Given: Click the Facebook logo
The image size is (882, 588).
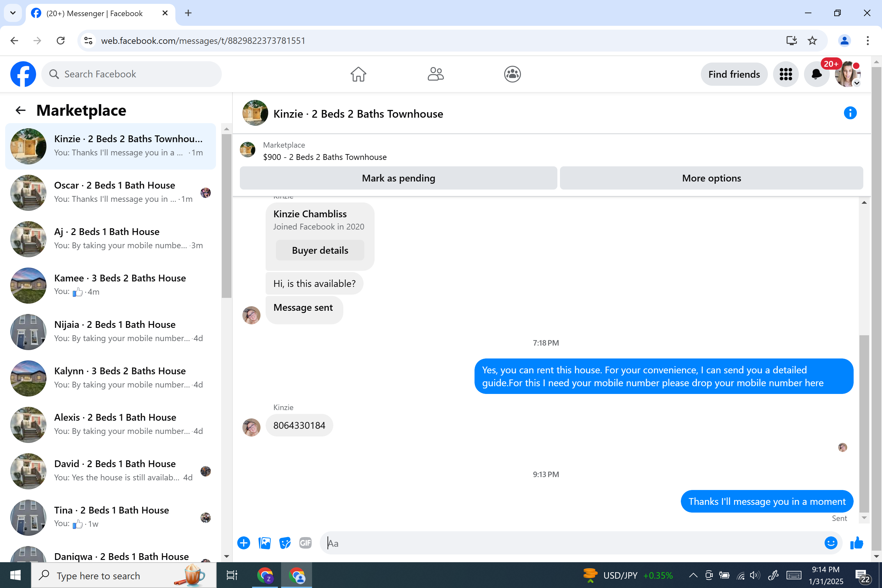Looking at the screenshot, I should point(23,74).
